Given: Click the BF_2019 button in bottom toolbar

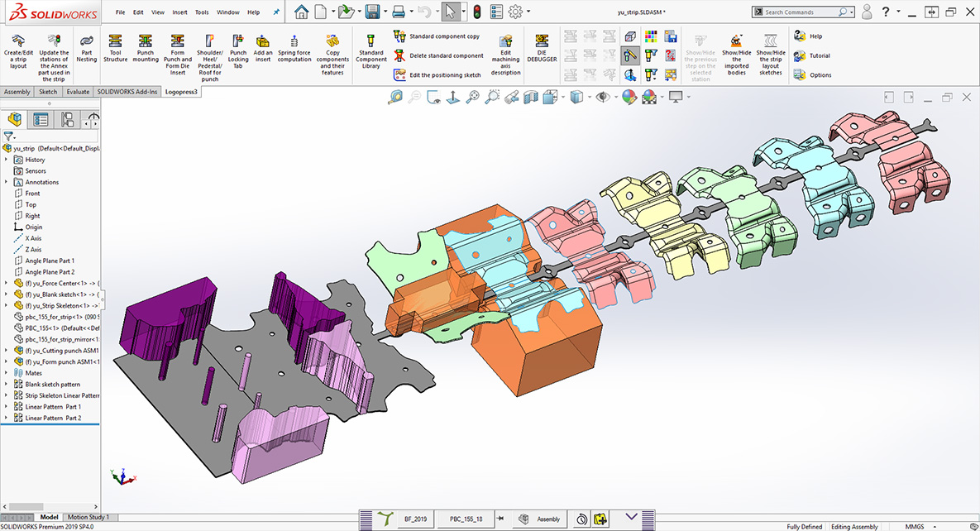Looking at the screenshot, I should point(416,519).
